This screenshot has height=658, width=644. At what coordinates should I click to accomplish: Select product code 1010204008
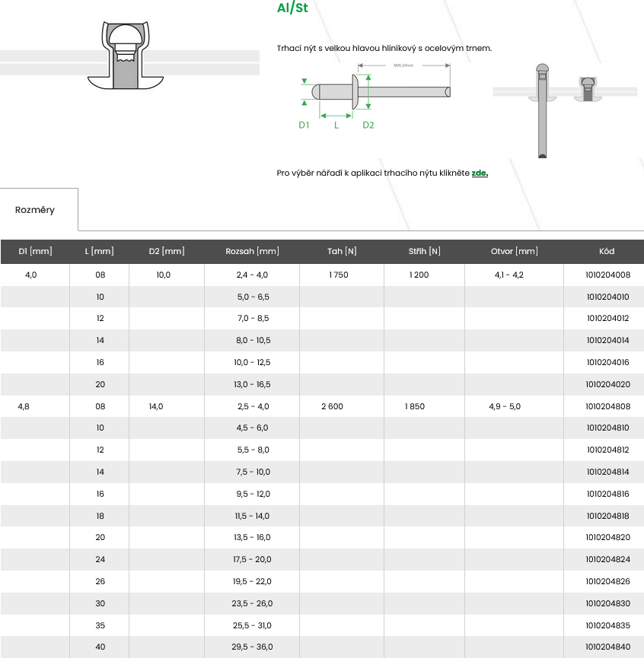click(607, 275)
